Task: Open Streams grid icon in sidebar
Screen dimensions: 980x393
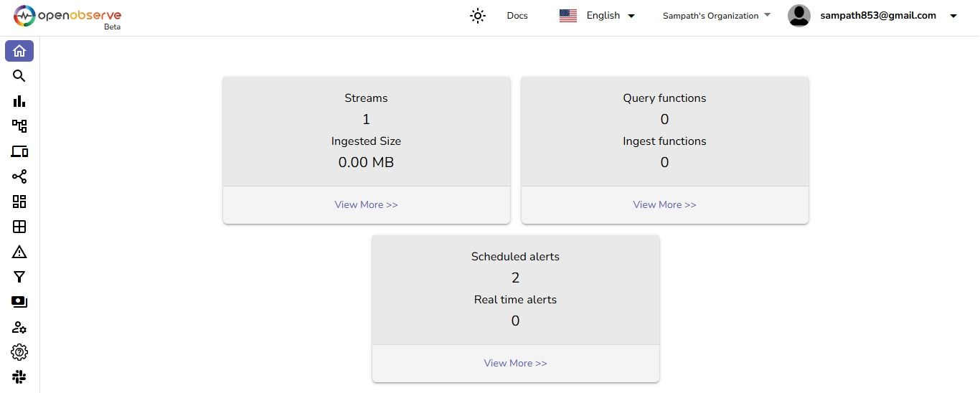Action: (19, 227)
